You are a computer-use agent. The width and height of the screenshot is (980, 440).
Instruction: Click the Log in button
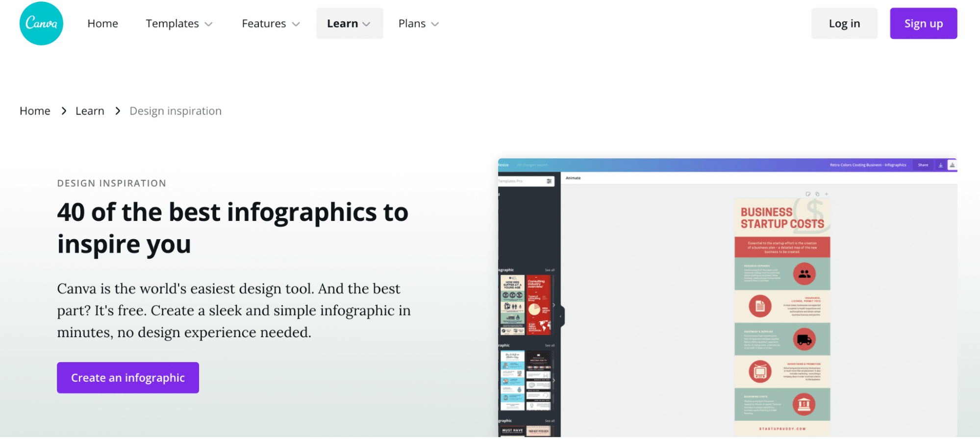pos(844,24)
